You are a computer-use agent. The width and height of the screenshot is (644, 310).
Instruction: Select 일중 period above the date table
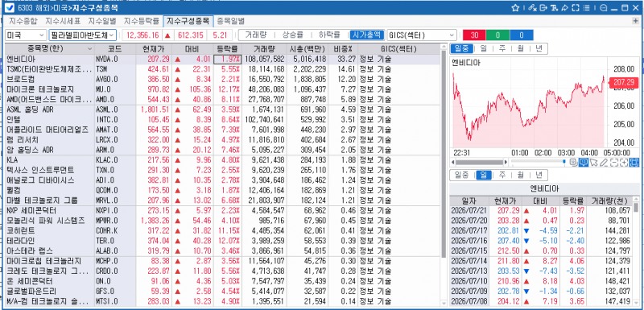(461, 176)
